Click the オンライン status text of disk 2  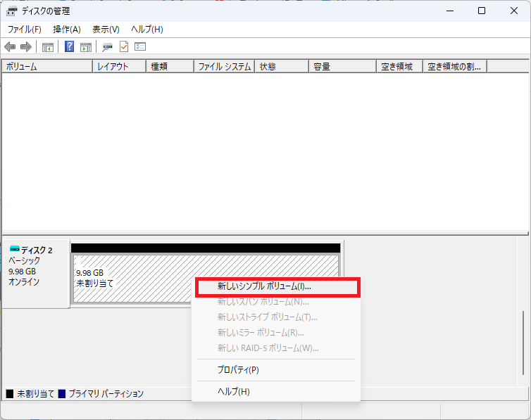(24, 282)
